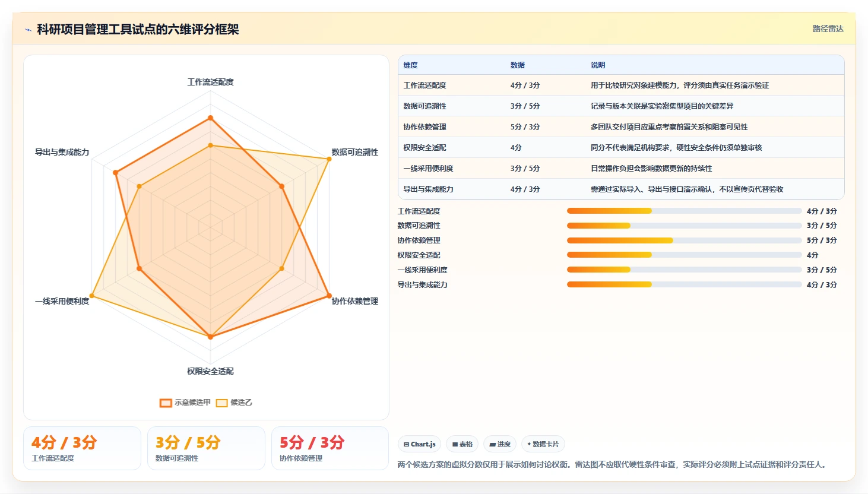
Task: Click the 一线采用便利度 progress bar
Action: click(684, 270)
